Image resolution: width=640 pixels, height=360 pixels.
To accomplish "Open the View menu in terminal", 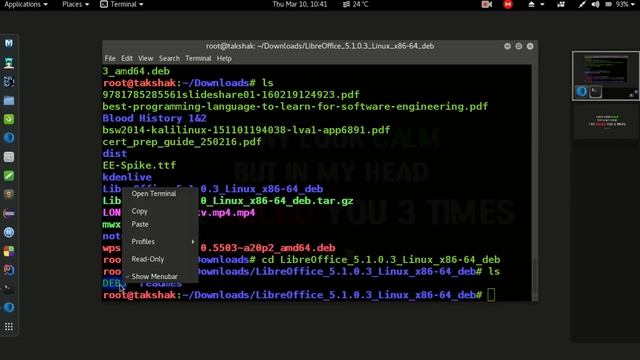I will point(145,58).
